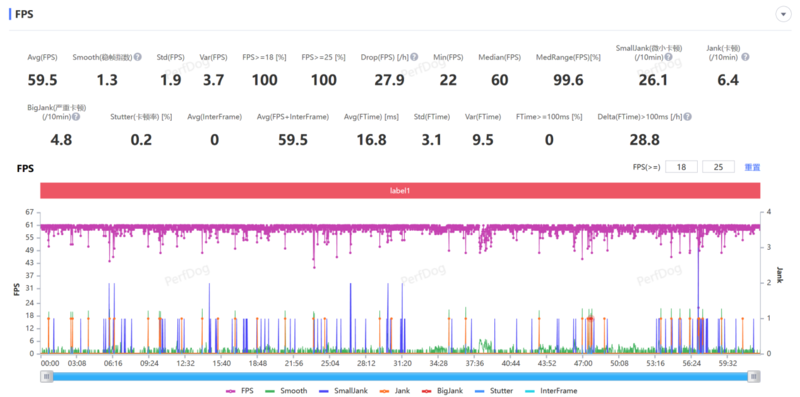Open help icon beside SmallJank (/10min)

[668, 57]
